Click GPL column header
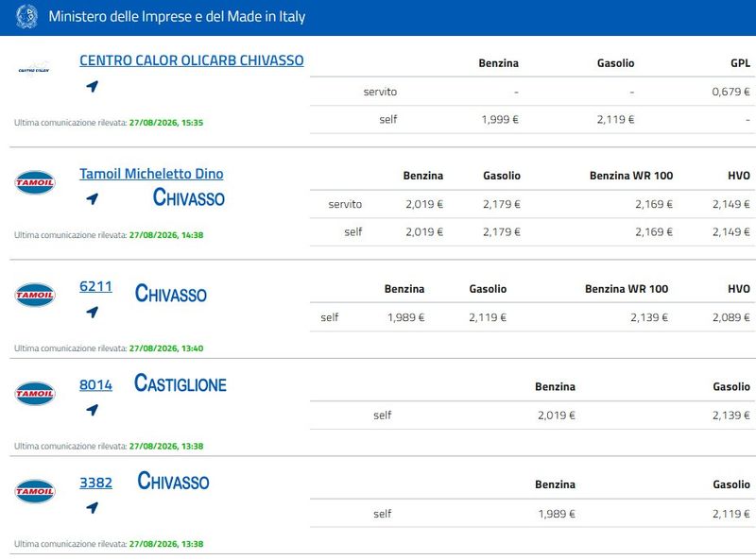This screenshot has width=756, height=560. (x=740, y=63)
